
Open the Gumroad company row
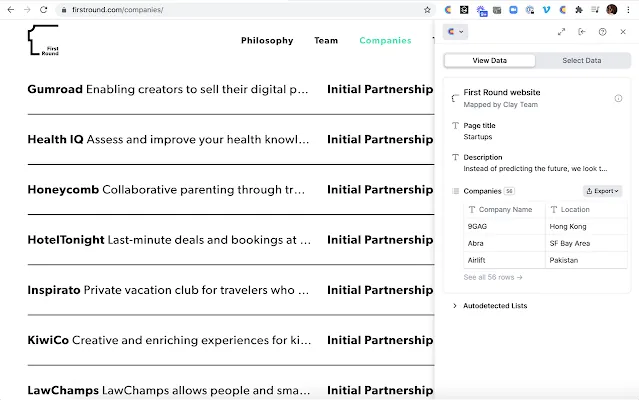coord(231,89)
